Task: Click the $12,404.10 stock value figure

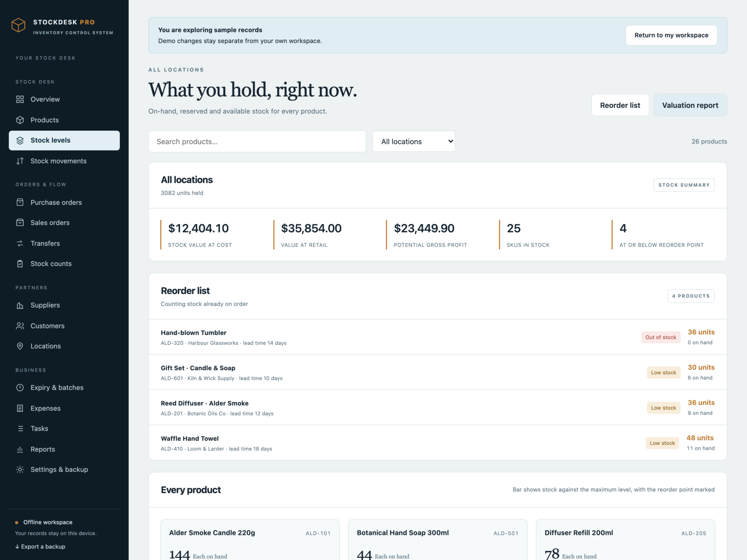Action: pyautogui.click(x=198, y=228)
